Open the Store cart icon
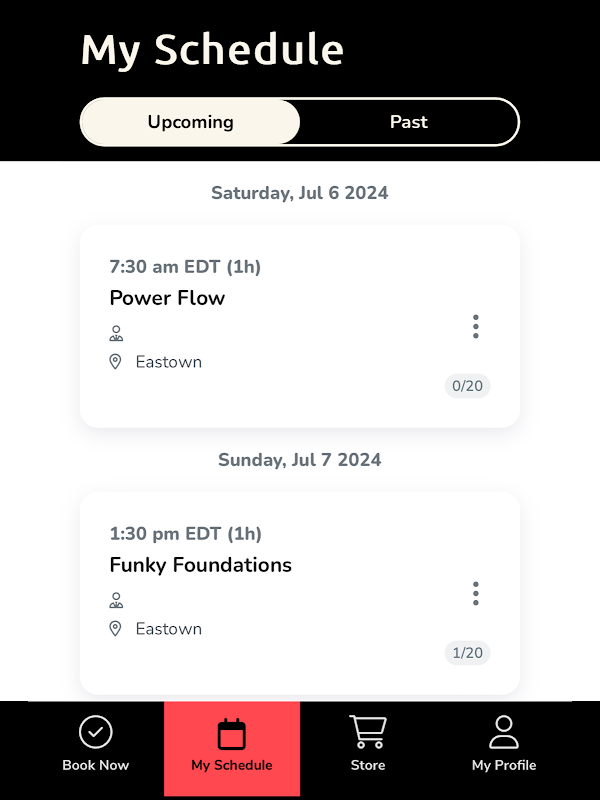This screenshot has width=600, height=800. [x=368, y=732]
